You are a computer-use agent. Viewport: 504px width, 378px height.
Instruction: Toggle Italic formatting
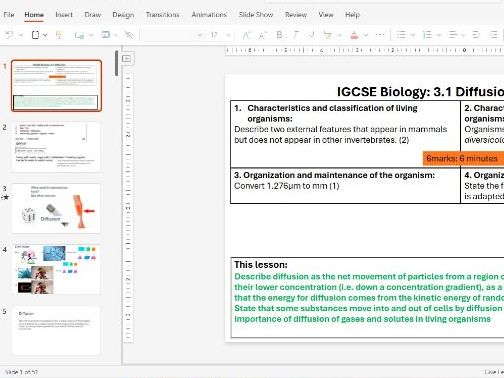pyautogui.click(x=295, y=35)
